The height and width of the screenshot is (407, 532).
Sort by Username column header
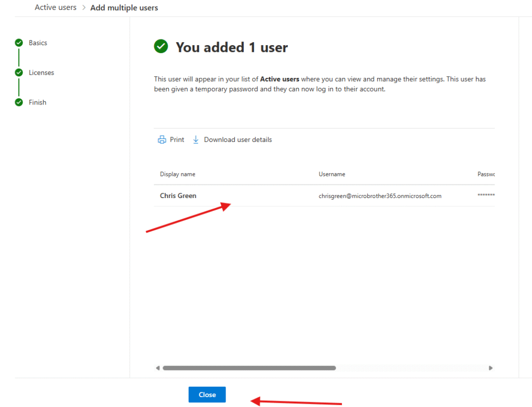(x=332, y=174)
